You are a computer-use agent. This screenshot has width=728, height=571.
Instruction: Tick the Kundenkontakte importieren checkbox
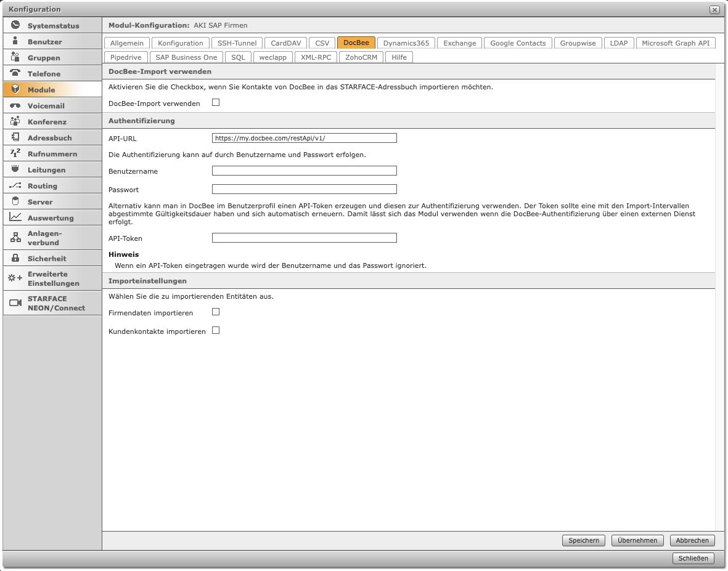click(216, 331)
